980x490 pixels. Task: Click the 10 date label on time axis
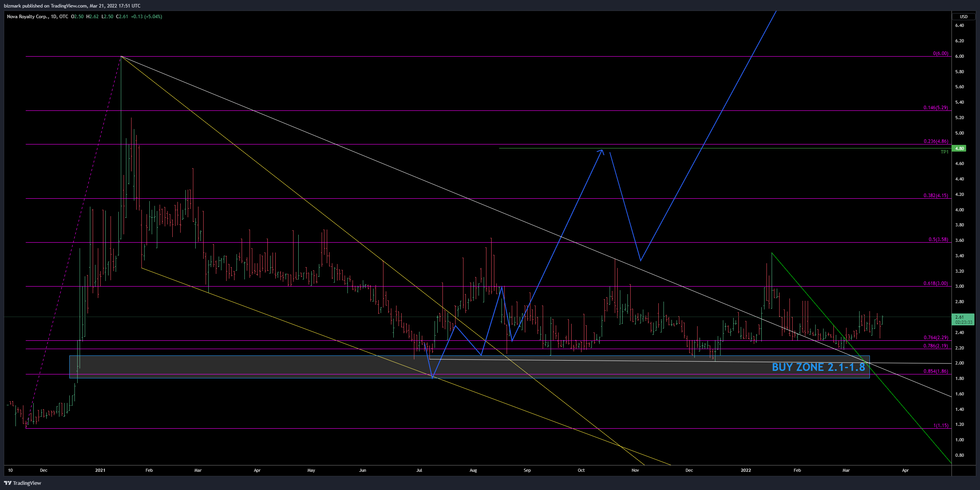(x=10, y=470)
